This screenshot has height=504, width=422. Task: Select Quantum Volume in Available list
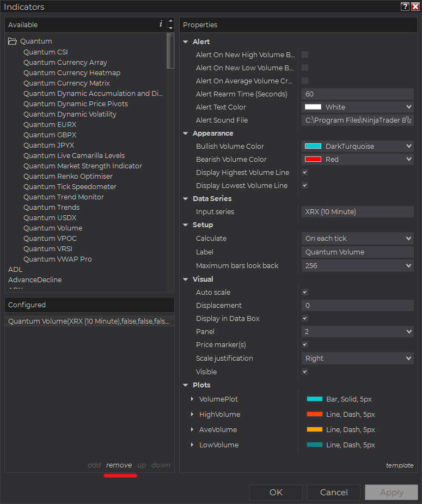point(53,228)
